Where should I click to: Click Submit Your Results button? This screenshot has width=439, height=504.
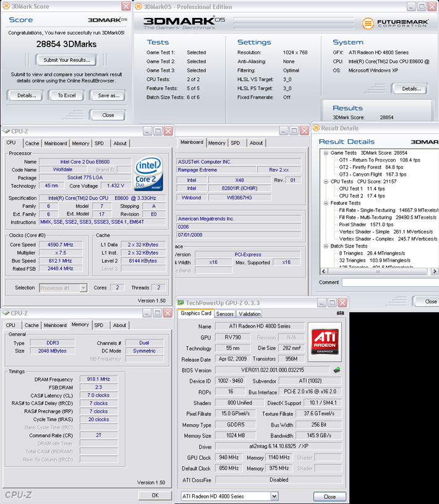point(67,60)
